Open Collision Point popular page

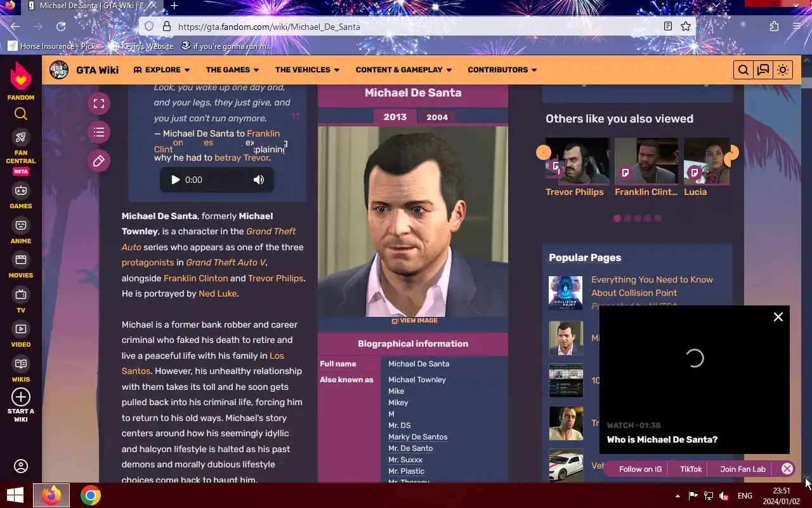(x=652, y=286)
